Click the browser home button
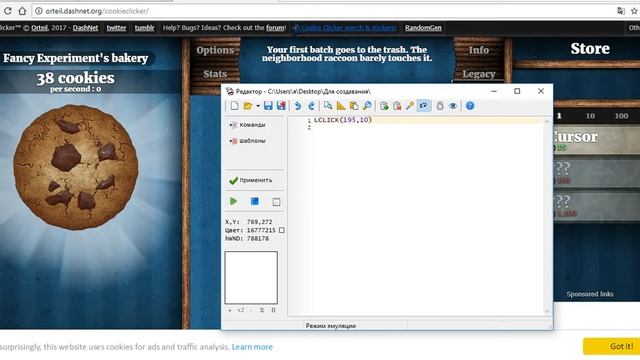 pyautogui.click(x=22, y=11)
